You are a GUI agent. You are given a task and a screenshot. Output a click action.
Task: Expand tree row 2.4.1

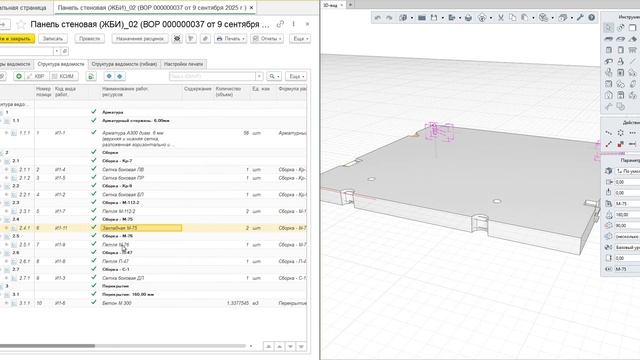click(x=7, y=228)
